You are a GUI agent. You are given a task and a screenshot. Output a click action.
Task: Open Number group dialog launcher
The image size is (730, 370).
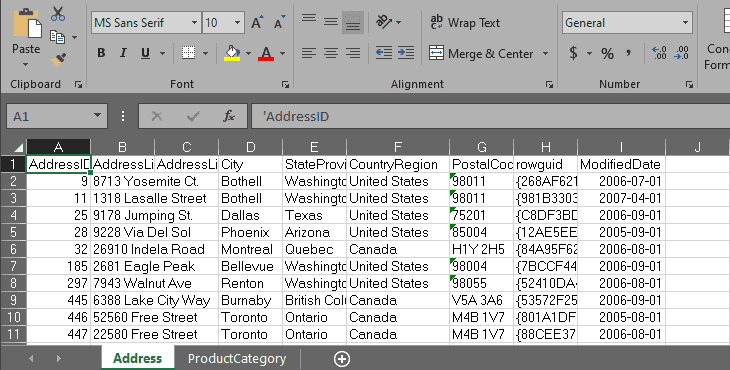[689, 84]
